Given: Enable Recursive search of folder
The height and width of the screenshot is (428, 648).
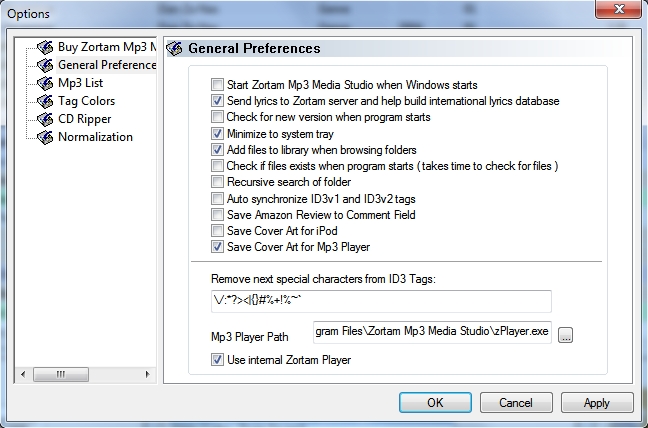Looking at the screenshot, I should tap(217, 182).
